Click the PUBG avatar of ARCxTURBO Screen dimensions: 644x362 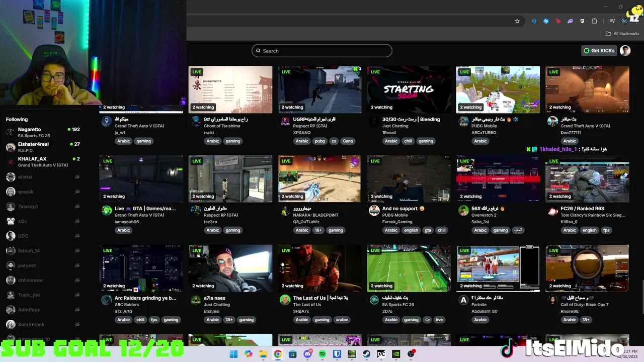click(x=463, y=122)
